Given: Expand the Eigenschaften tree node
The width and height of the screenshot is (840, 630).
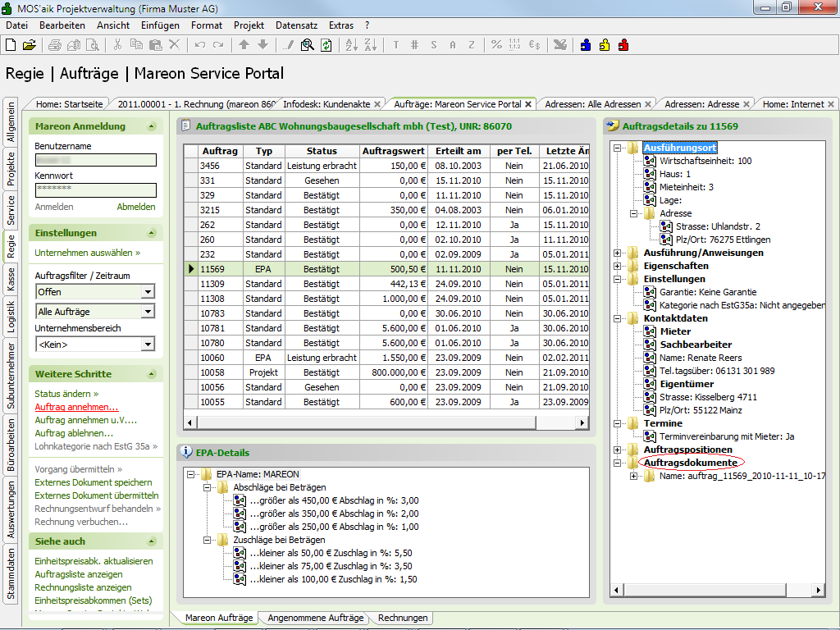Looking at the screenshot, I should (x=617, y=267).
